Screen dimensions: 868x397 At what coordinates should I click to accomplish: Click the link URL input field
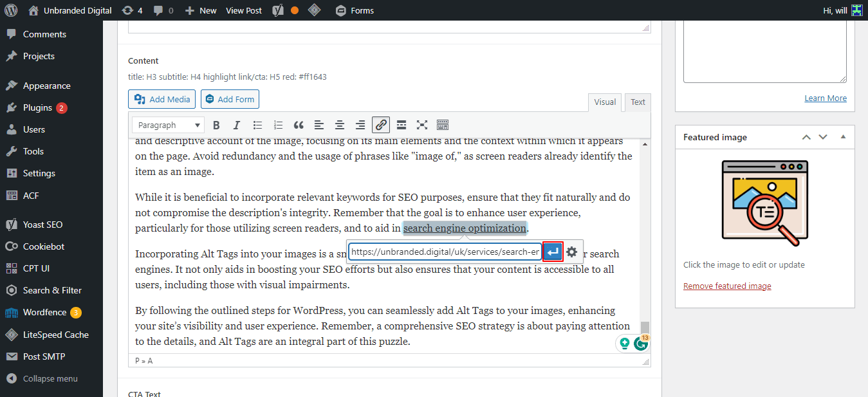pyautogui.click(x=445, y=252)
